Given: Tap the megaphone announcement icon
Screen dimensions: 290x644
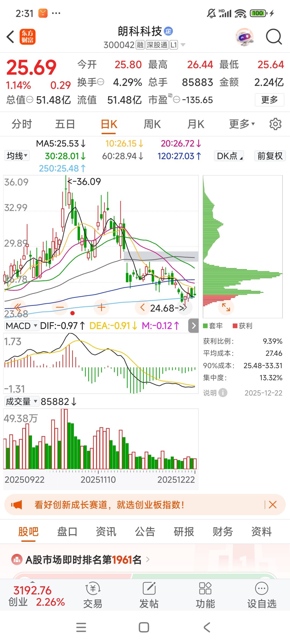Looking at the screenshot, I should tap(17, 505).
